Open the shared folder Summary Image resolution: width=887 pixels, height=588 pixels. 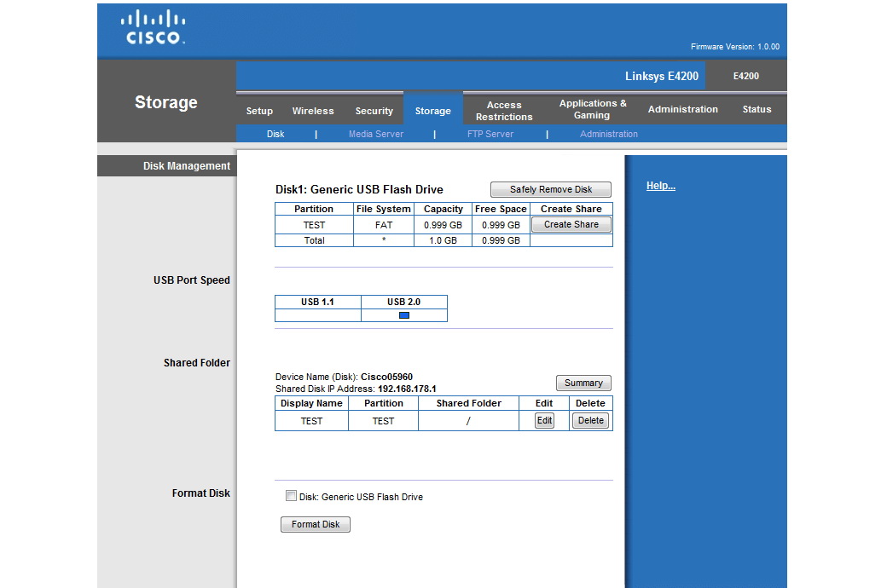click(583, 383)
